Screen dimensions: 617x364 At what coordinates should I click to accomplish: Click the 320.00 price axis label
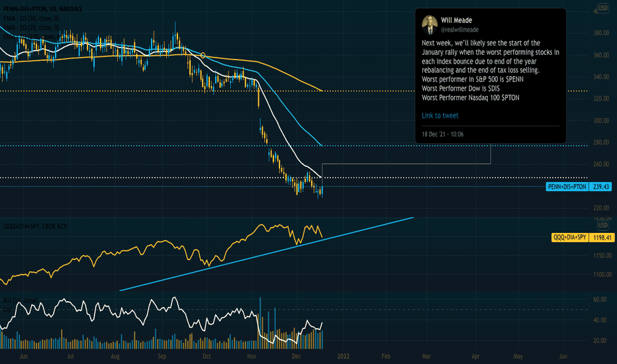click(x=601, y=99)
